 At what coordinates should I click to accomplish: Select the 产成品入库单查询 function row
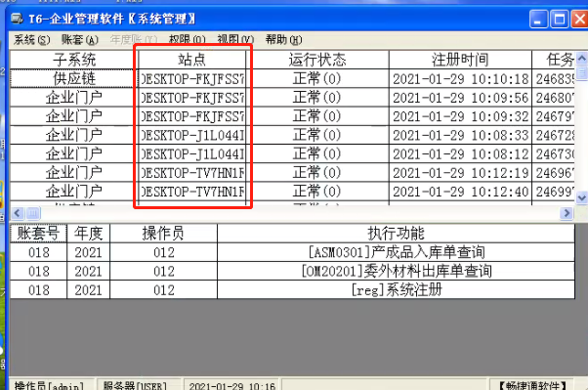(292, 252)
